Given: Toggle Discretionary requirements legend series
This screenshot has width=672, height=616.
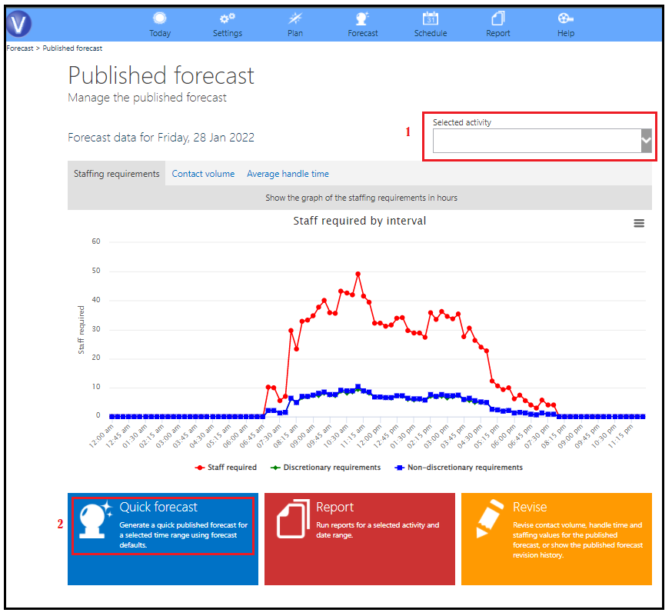Looking at the screenshot, I should (x=326, y=468).
